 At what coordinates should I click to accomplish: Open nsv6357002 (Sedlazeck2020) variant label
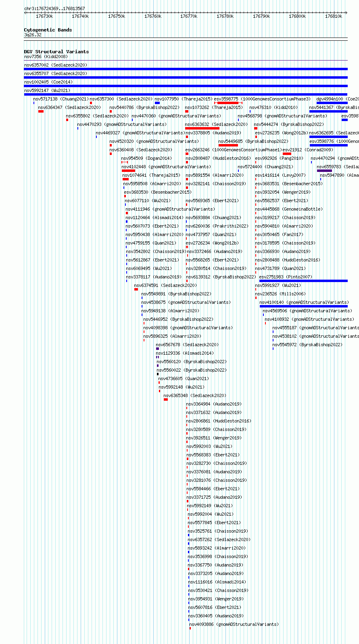tap(56, 65)
